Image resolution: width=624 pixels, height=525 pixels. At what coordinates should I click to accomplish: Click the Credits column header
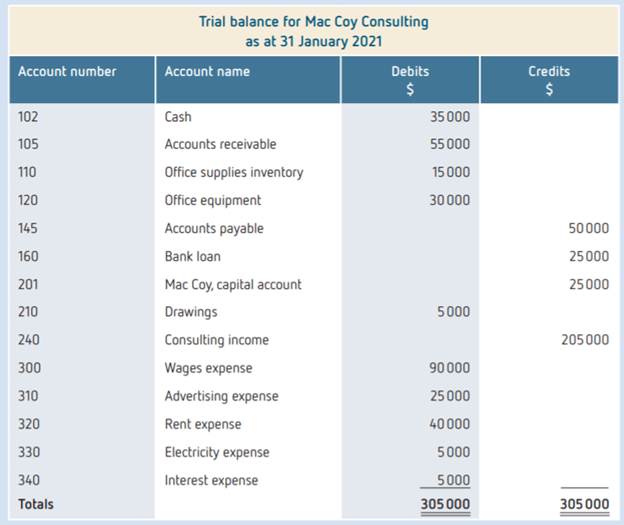point(549,80)
